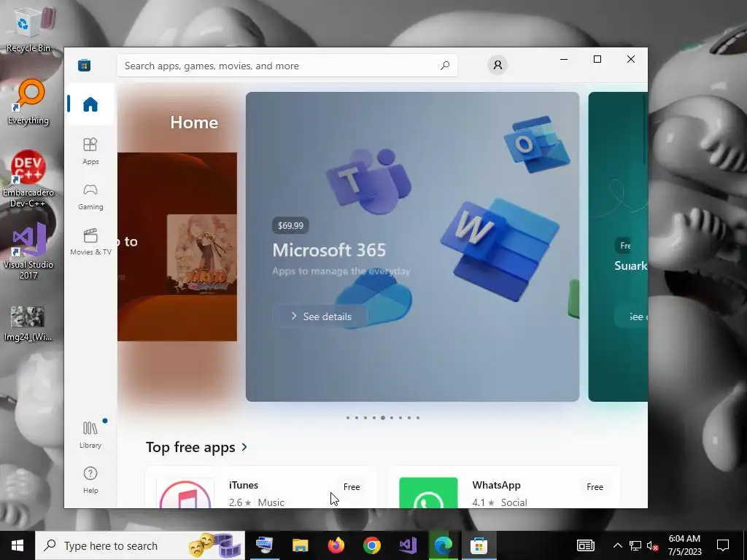
Task: Go to the Gaming section
Action: [x=90, y=197]
